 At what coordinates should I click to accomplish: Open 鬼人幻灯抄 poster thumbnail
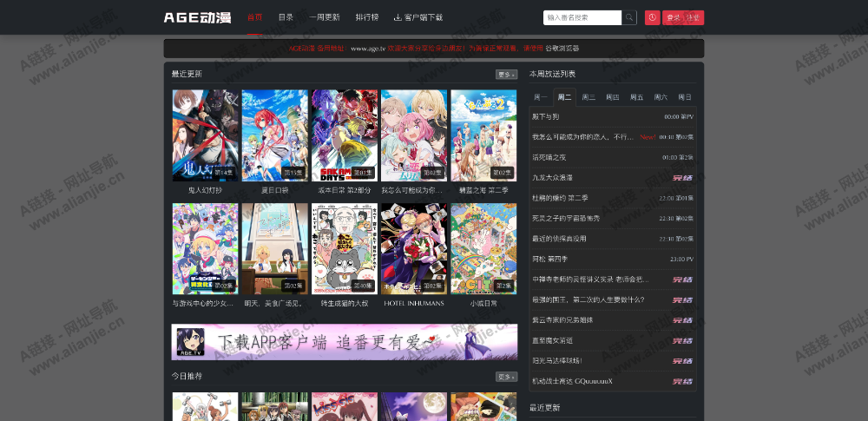coord(206,135)
